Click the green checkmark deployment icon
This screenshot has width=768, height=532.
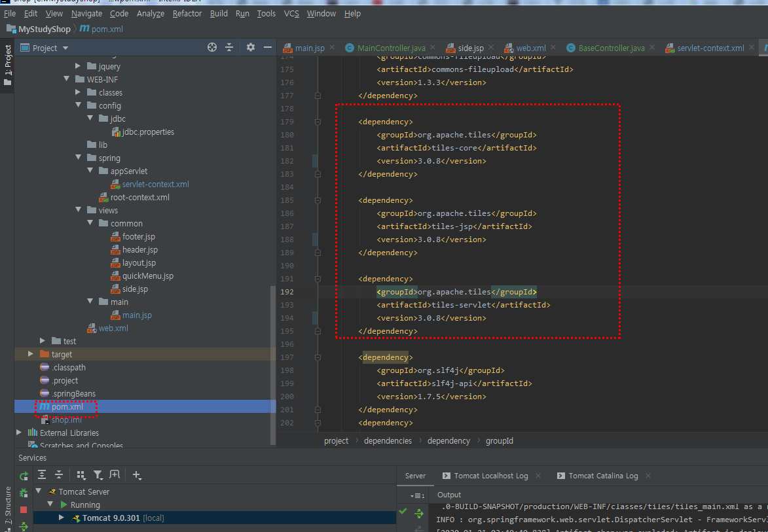(403, 511)
